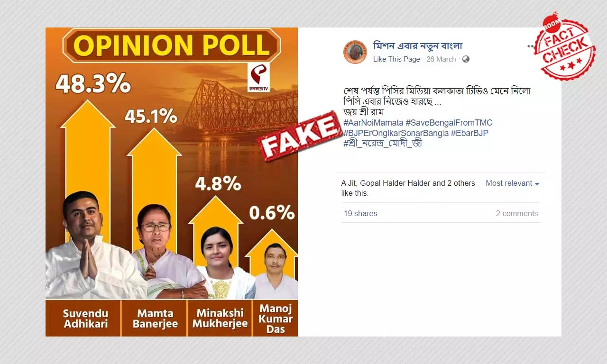The height and width of the screenshot is (364, 607).
Task: Click the red FAKE stamp overlay
Action: click(300, 136)
